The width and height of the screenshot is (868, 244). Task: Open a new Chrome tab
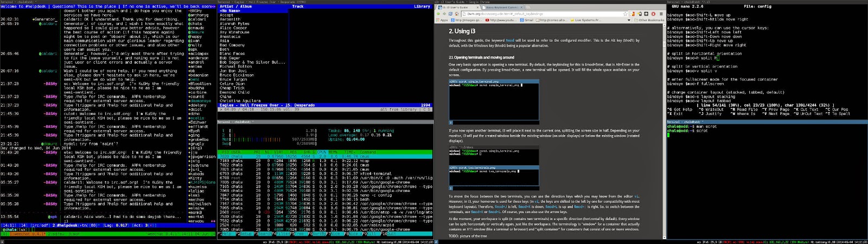pyautogui.click(x=528, y=7)
